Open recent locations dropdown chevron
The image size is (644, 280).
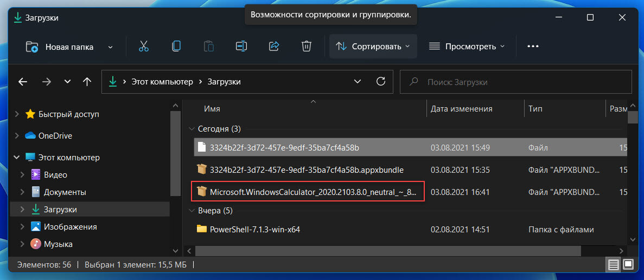pos(67,82)
